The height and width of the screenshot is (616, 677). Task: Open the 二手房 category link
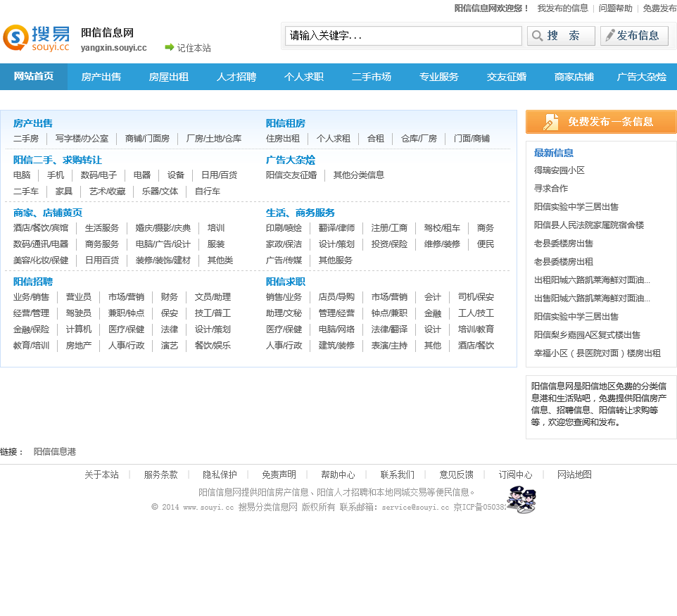(26, 139)
